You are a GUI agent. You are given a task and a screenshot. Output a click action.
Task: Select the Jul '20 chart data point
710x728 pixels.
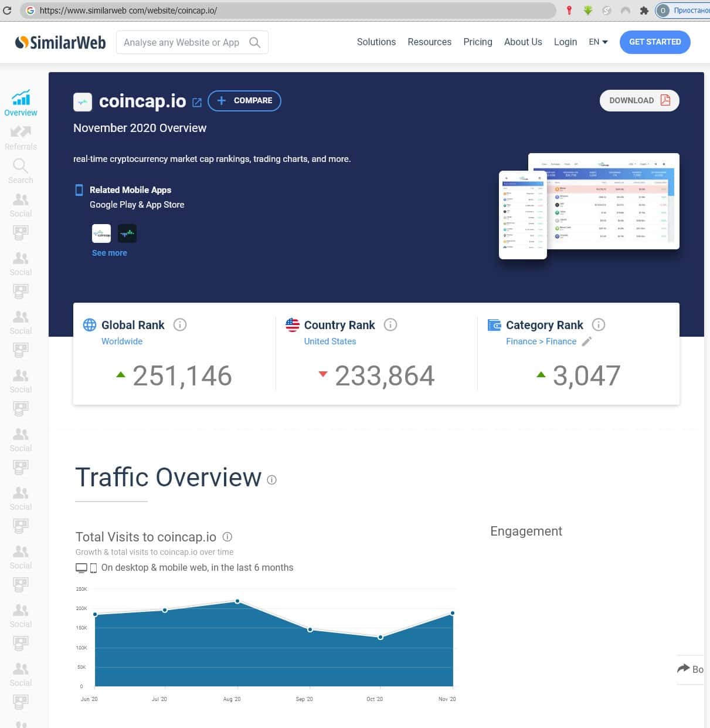tap(165, 610)
